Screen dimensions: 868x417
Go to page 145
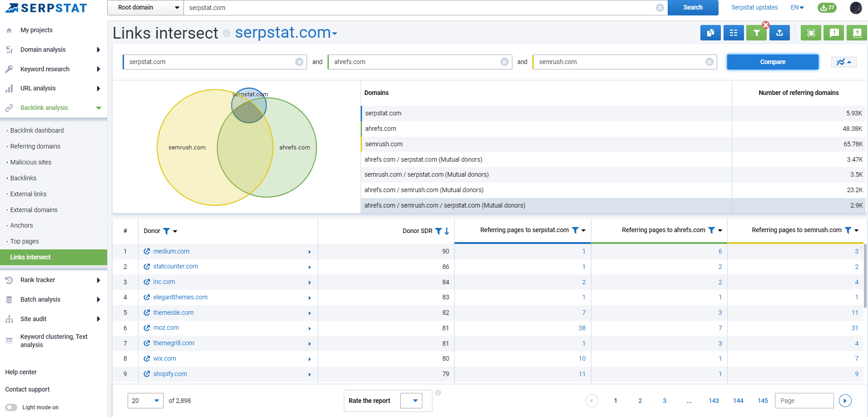coord(763,401)
